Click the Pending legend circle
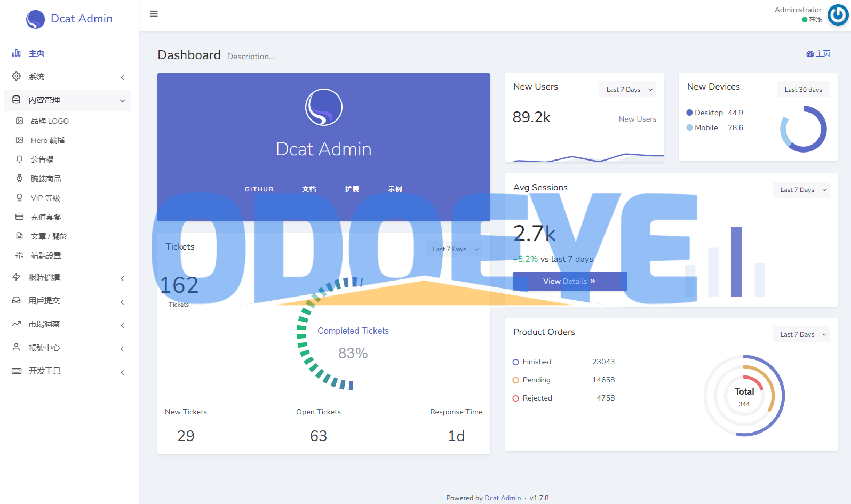Screen dimensions: 851x504 [x=516, y=380]
